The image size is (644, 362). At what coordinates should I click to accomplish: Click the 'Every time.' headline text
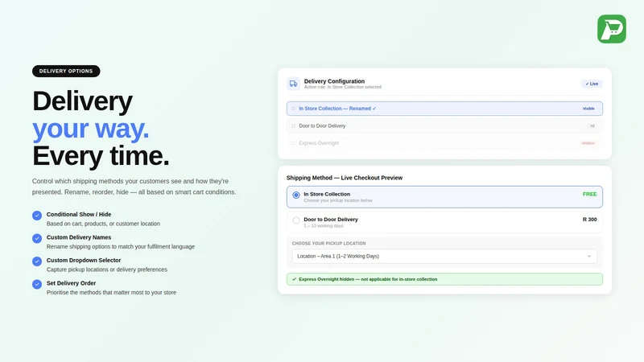101,156
